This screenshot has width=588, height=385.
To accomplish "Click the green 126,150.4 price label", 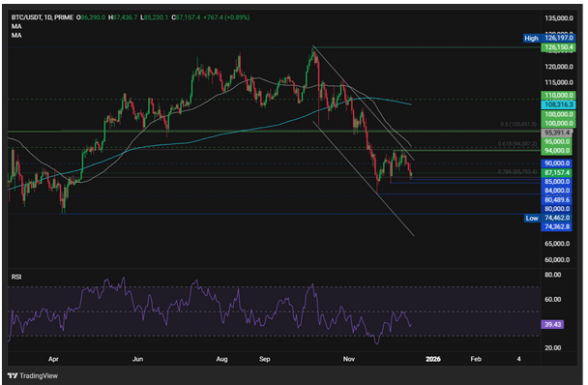I will coord(558,46).
